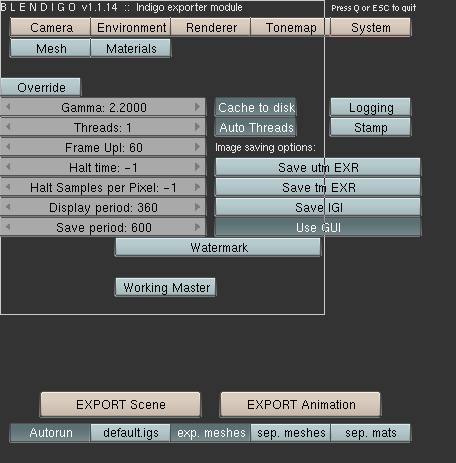The image size is (456, 463).
Task: Click the EXPORT Scene button
Action: [x=120, y=405]
